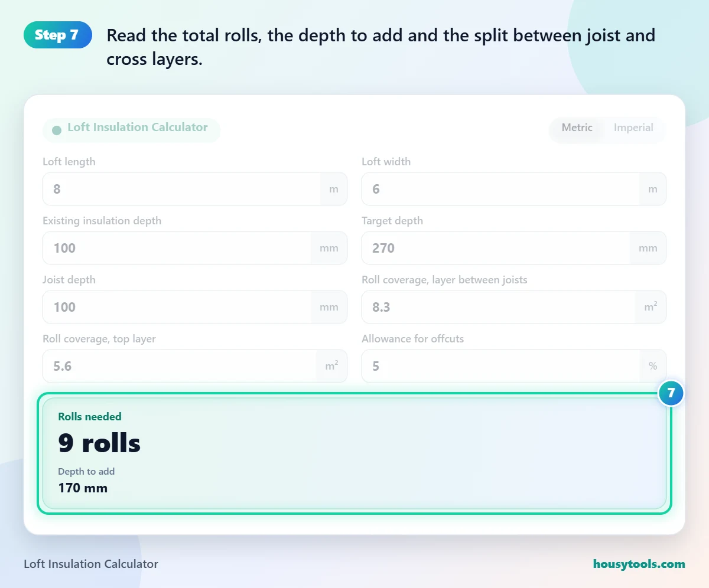
Task: Edit the Target depth field showing 270
Action: (x=514, y=248)
